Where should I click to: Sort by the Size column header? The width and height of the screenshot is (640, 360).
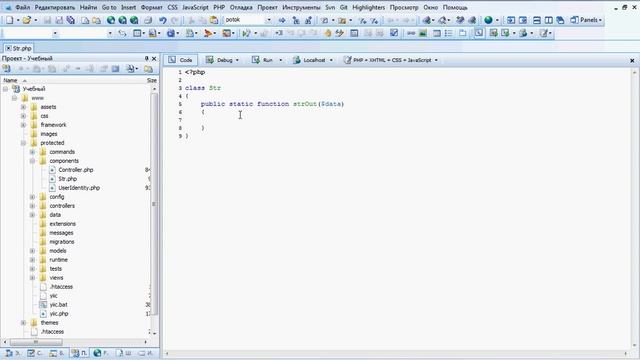(151, 80)
